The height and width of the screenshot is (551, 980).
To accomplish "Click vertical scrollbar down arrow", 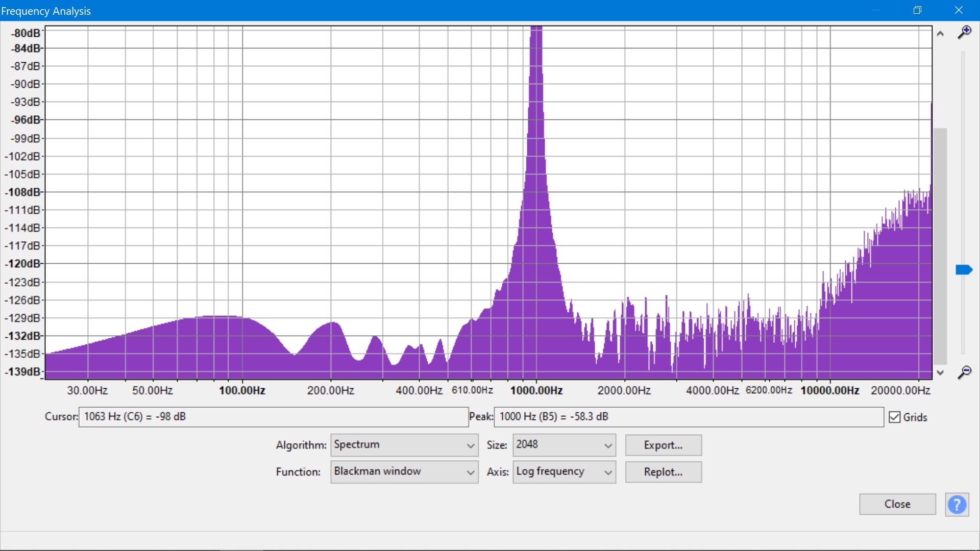I will [x=940, y=373].
